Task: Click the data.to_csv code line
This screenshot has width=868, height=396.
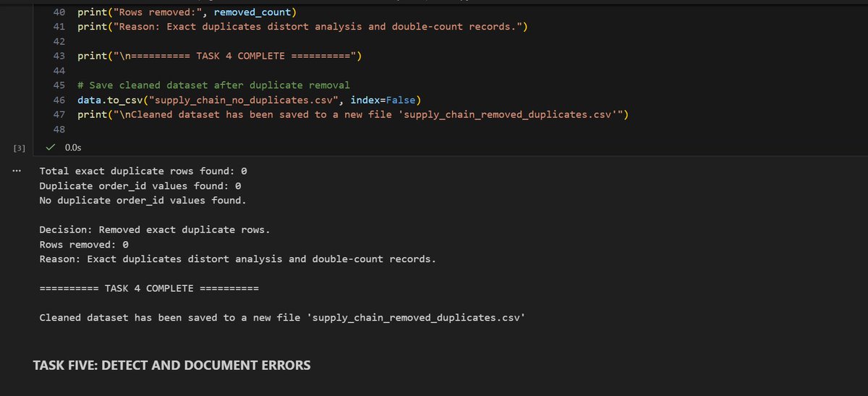Action: (x=250, y=99)
